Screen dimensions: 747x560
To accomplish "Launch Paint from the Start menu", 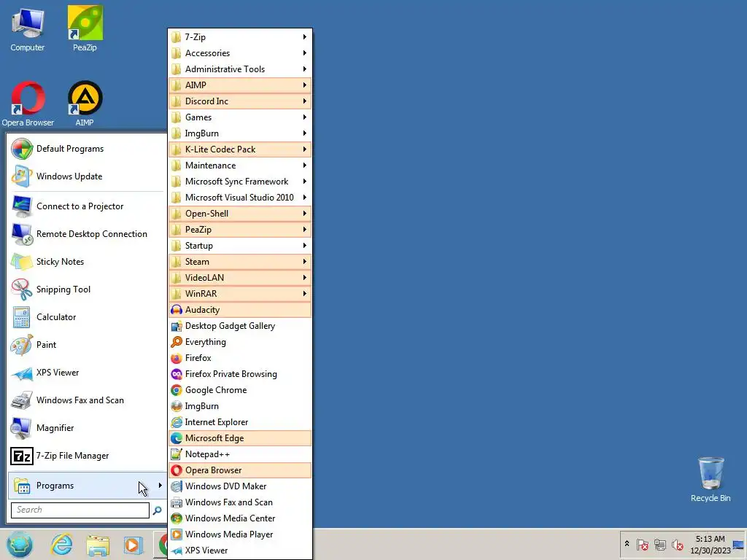I will (88, 345).
